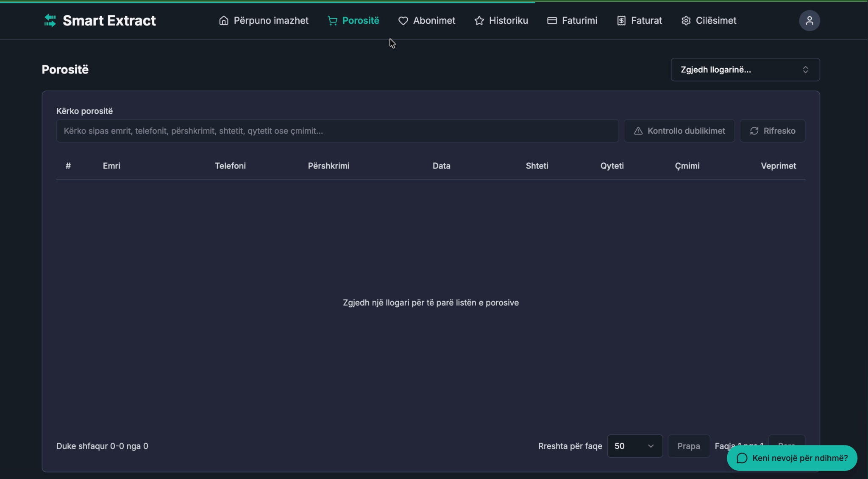Click the shopping cart icon beside Porositë
Viewport: 868px width, 479px height.
click(x=332, y=20)
